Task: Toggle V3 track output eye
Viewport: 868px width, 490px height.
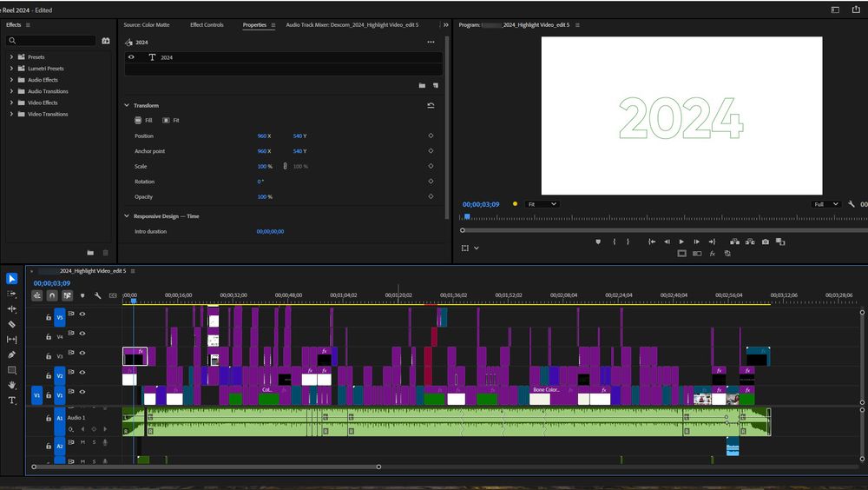Action: [82, 354]
